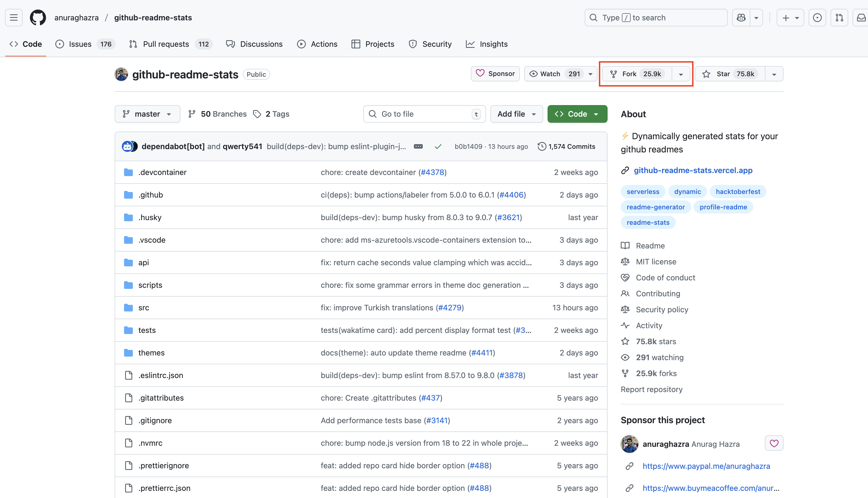Click the hacktoberfest topic tag

click(738, 191)
